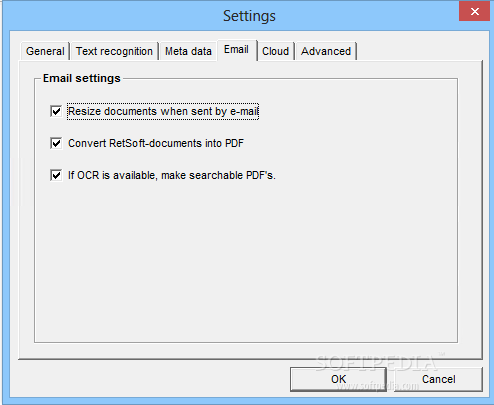Image resolution: width=494 pixels, height=405 pixels.
Task: Click the 'Resize documents when sent by e-mail' label
Action: 163,111
